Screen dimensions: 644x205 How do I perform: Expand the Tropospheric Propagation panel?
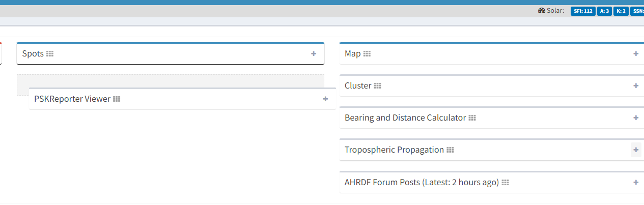(x=636, y=150)
